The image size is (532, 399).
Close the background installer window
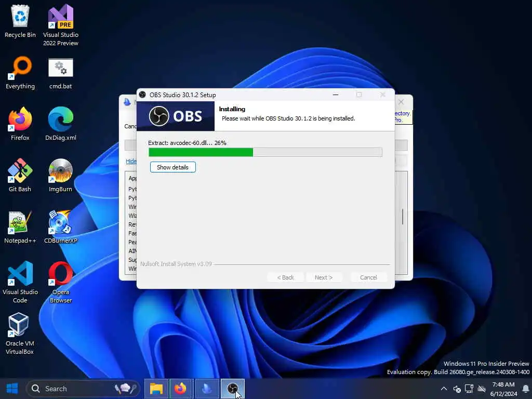[401, 102]
